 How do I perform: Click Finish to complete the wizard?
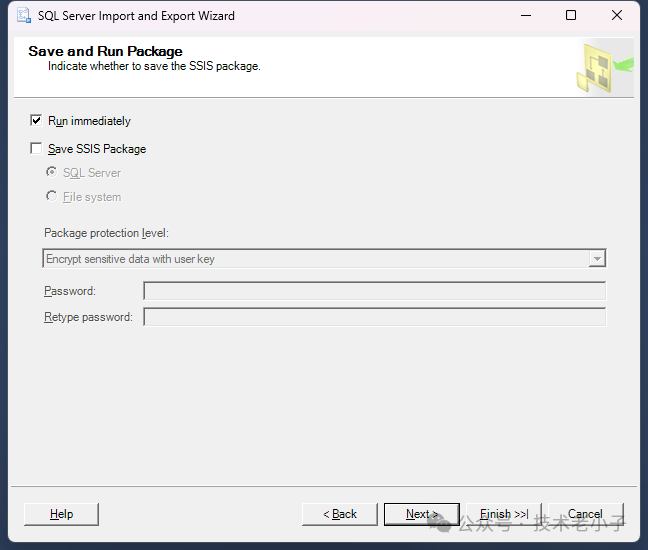pos(504,514)
